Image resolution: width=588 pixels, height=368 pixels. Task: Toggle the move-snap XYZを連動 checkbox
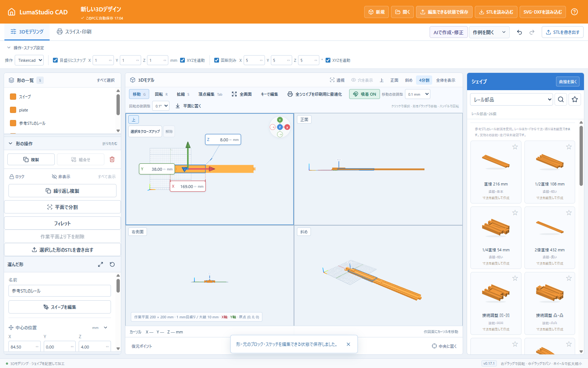click(183, 60)
